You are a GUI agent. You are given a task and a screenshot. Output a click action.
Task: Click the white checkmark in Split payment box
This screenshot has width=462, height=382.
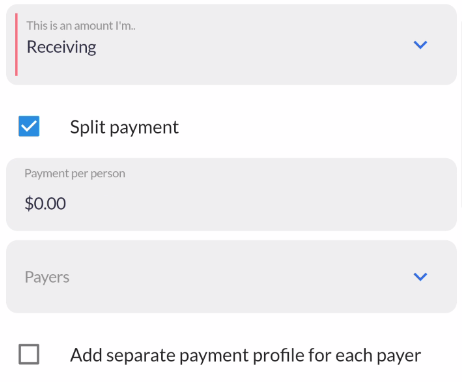(29, 126)
